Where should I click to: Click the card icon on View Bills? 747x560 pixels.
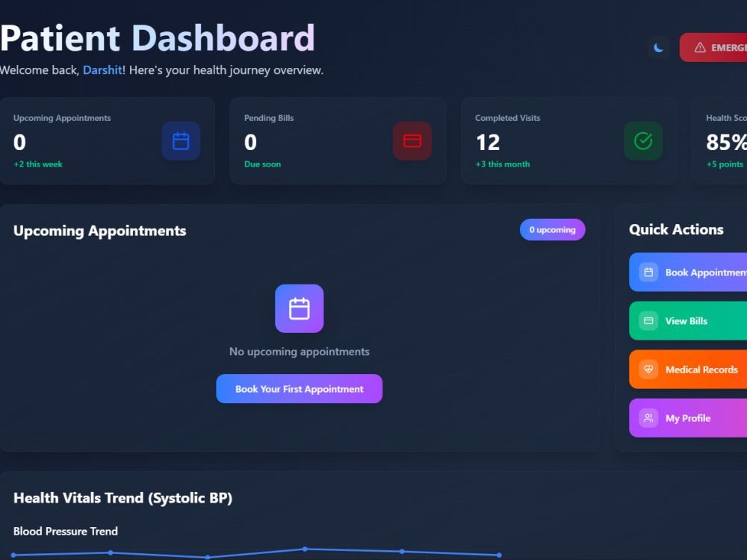648,321
